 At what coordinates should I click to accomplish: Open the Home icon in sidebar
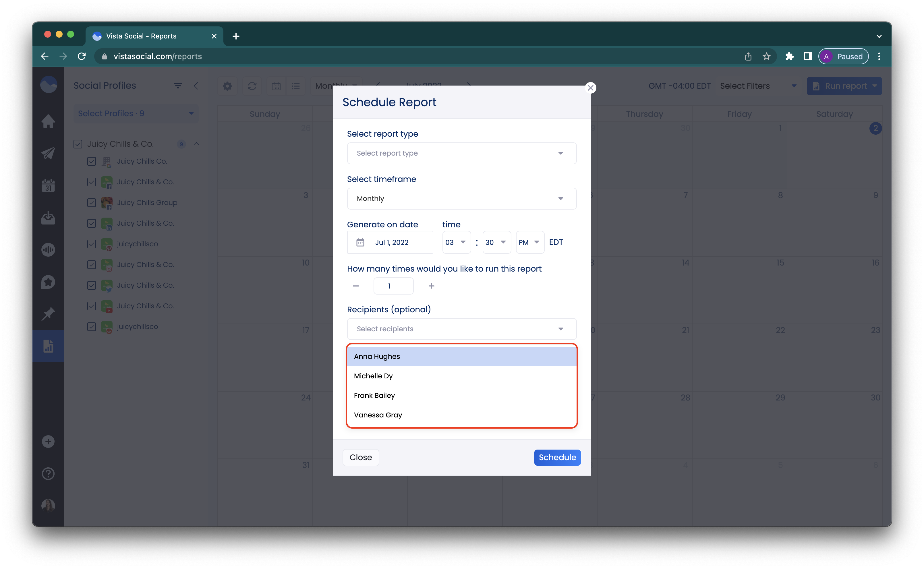pos(48,121)
